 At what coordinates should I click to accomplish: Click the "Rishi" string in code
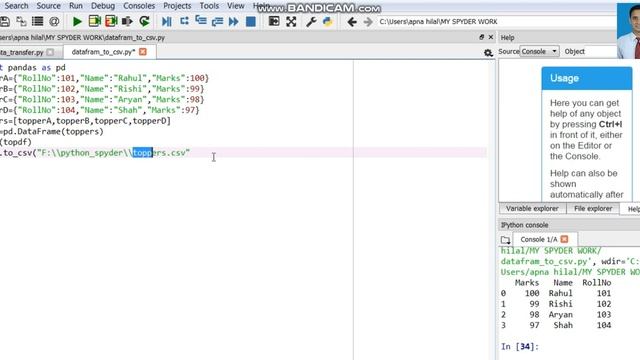[130, 89]
